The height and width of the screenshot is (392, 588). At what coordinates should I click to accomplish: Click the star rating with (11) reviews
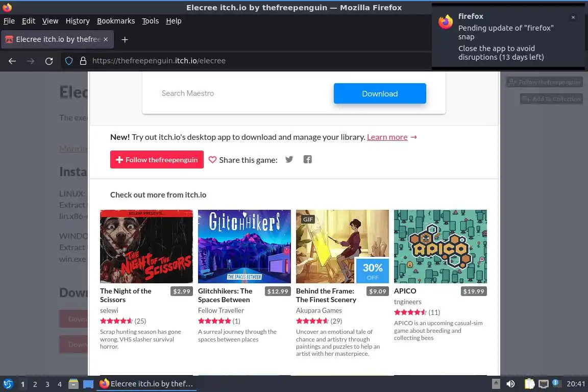click(x=417, y=312)
